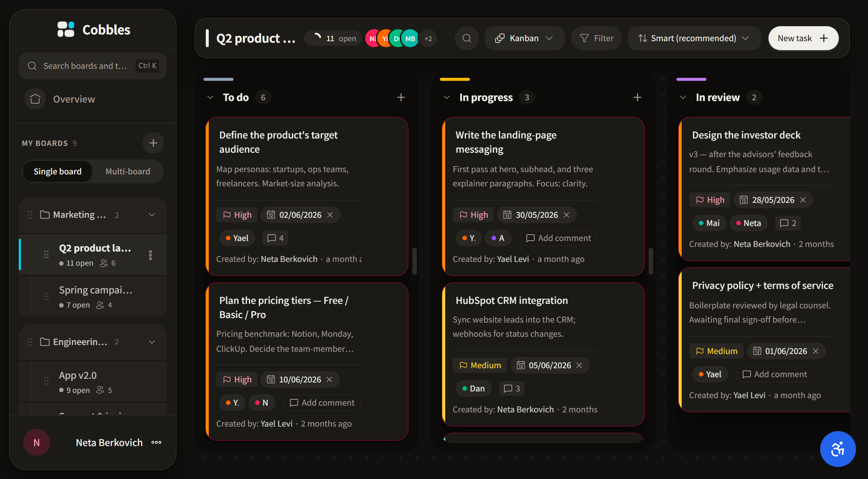Click the Overview home icon
This screenshot has width=868, height=479.
tap(35, 99)
